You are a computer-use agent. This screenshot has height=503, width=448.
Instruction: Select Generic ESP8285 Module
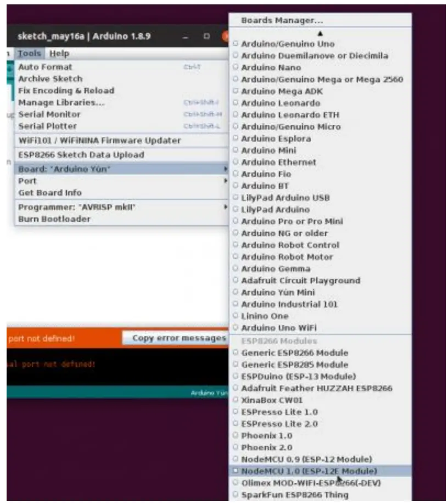[320, 365]
